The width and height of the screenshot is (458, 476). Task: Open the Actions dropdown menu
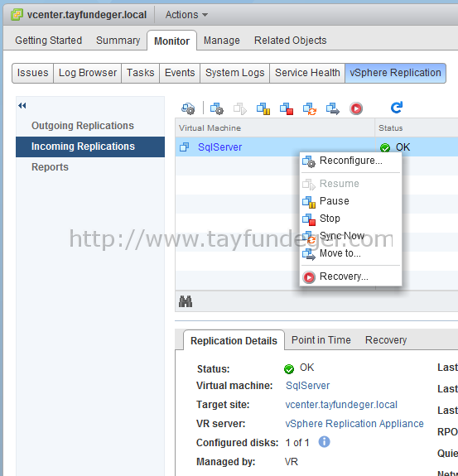[x=186, y=15]
